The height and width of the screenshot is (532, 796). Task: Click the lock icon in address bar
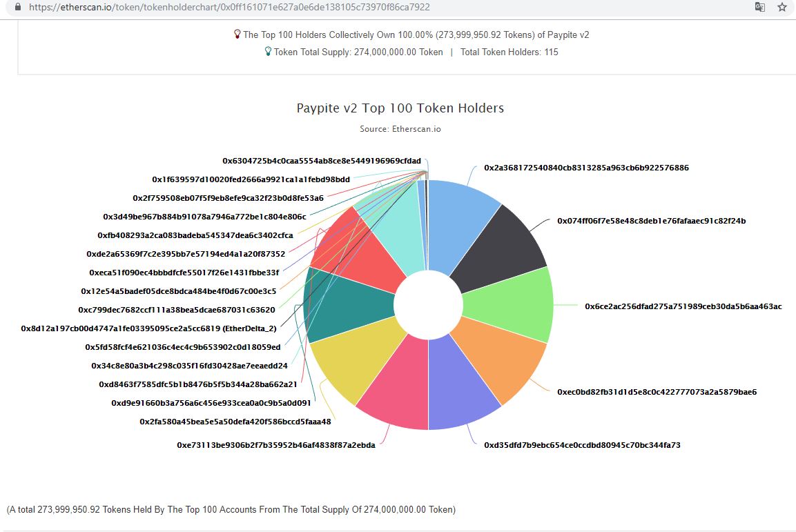click(18, 7)
